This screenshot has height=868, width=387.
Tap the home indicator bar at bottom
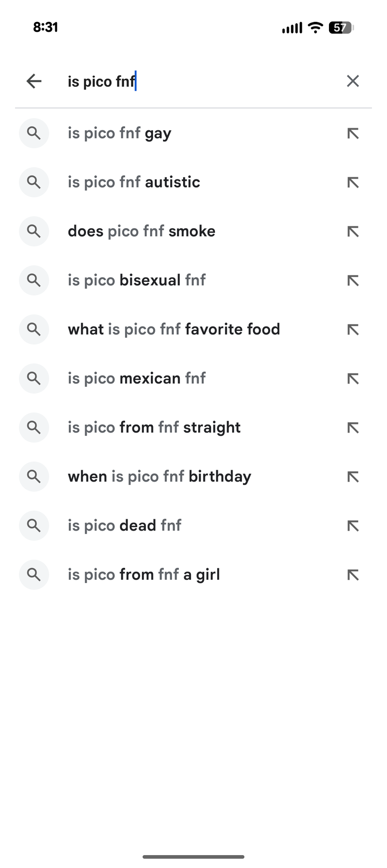coord(193,856)
